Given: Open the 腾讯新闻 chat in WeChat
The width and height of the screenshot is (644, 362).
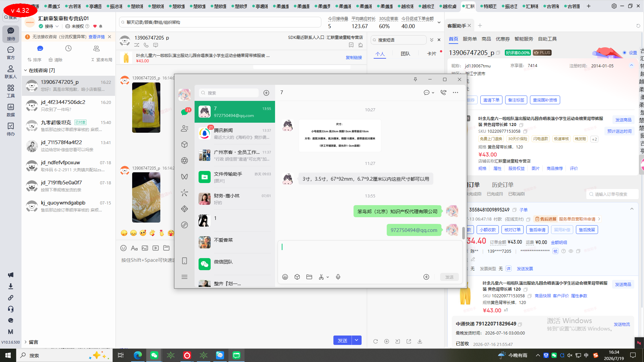Looking at the screenshot, I should tap(235, 133).
